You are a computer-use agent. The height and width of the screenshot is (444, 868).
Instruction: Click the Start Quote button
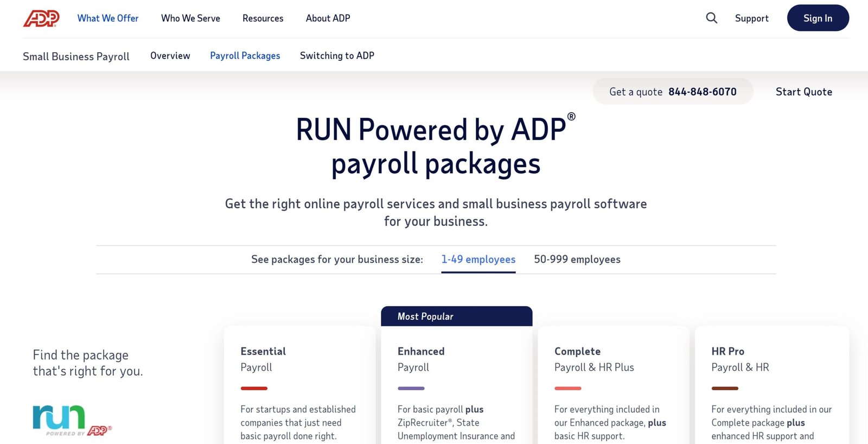pos(803,92)
